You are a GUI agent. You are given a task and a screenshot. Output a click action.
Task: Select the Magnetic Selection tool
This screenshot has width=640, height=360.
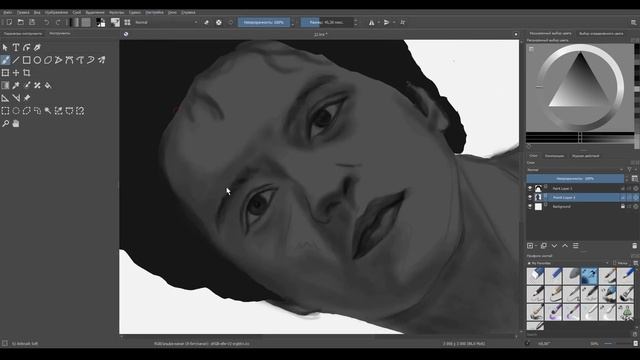pos(80,111)
